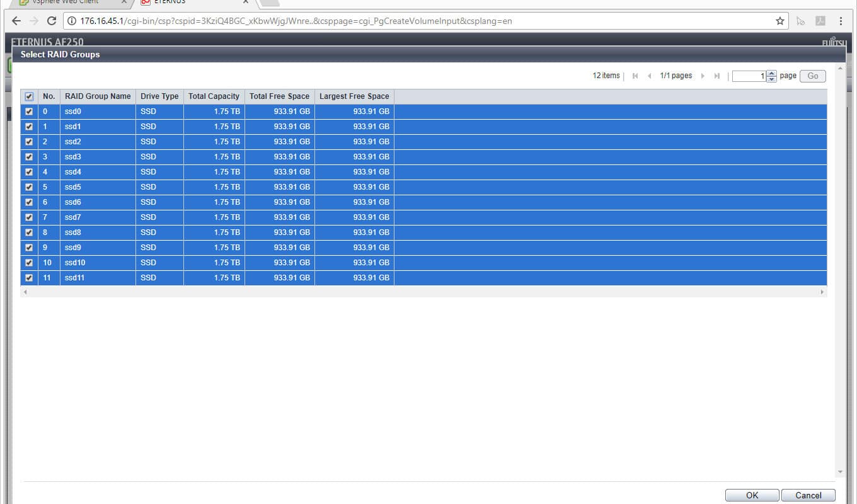The image size is (857, 504).
Task: Select the ssd0 RAID group name cell
Action: (x=98, y=112)
